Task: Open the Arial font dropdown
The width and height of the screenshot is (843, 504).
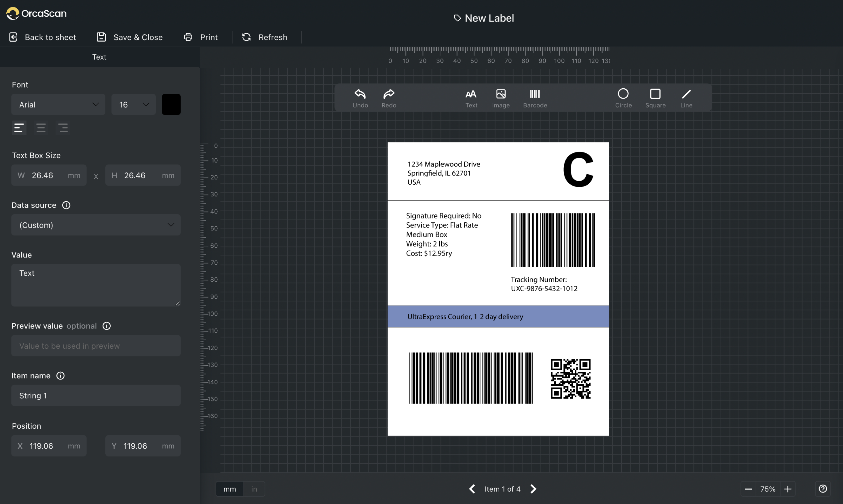Action: click(x=58, y=104)
